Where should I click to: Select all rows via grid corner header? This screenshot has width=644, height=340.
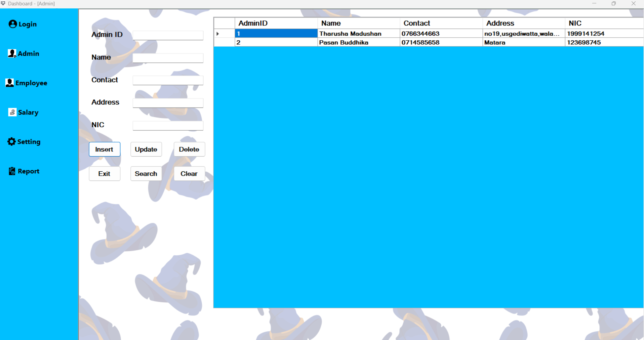tap(224, 23)
